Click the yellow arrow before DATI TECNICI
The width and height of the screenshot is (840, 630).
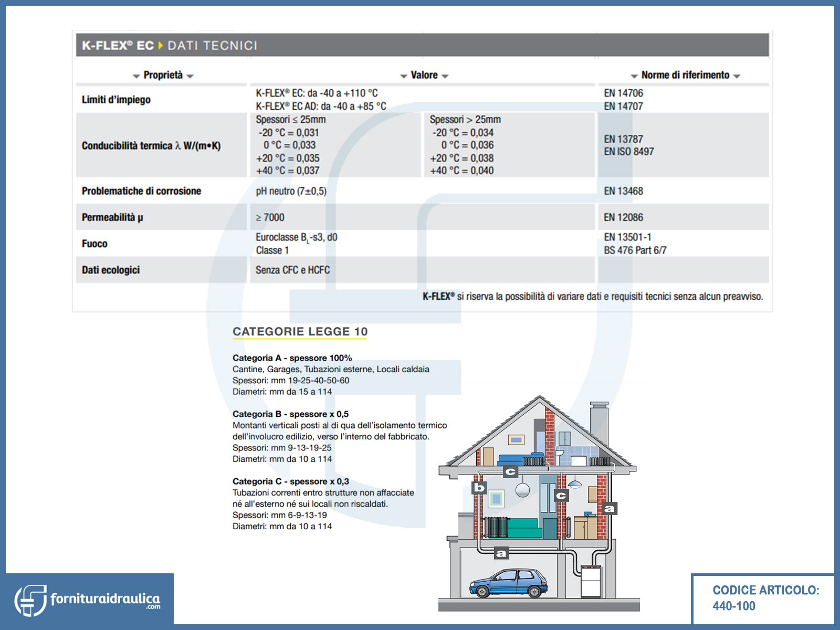(161, 46)
